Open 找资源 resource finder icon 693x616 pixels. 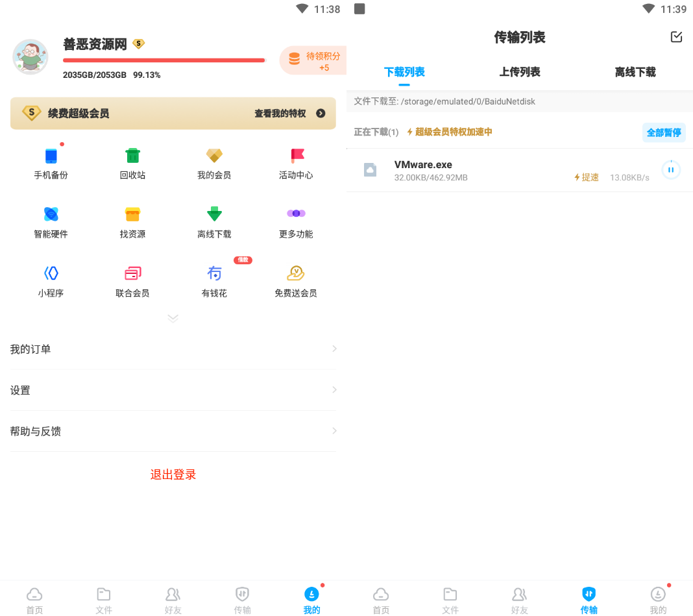click(x=132, y=214)
